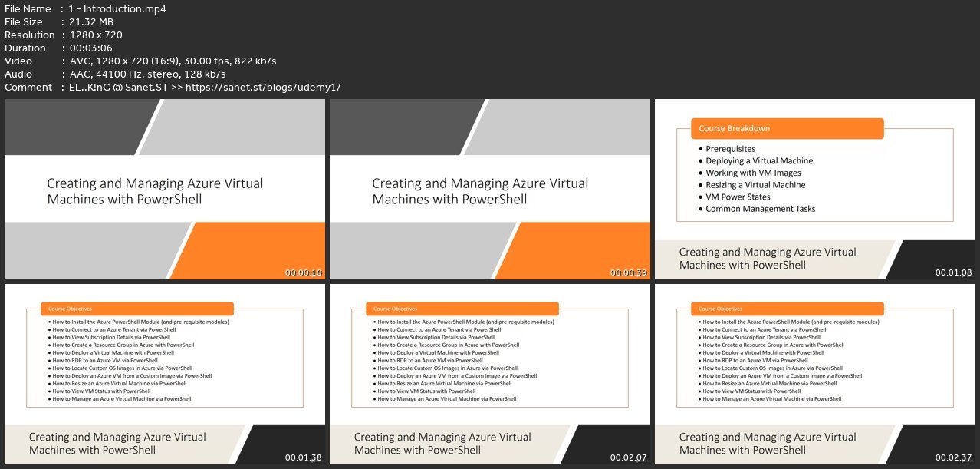Click 'How to View VM Status' line in 00:02:07 frame
The width and height of the screenshot is (980, 469).
click(428, 391)
